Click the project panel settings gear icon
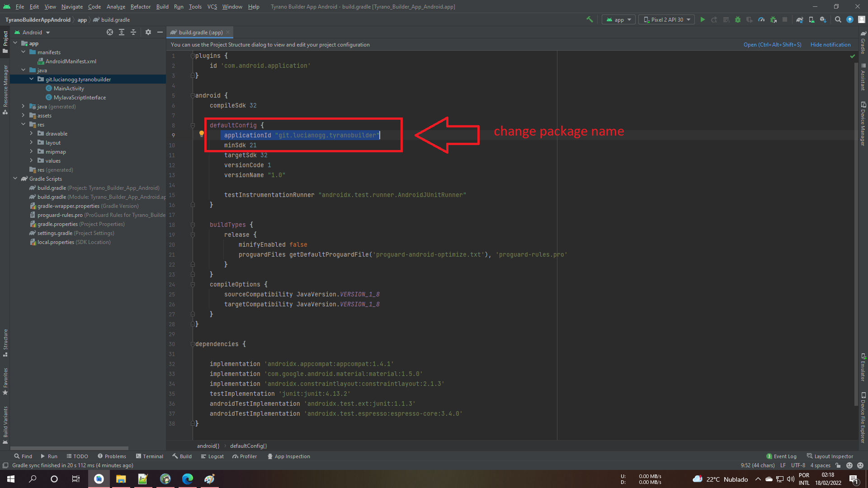868x488 pixels. click(148, 32)
